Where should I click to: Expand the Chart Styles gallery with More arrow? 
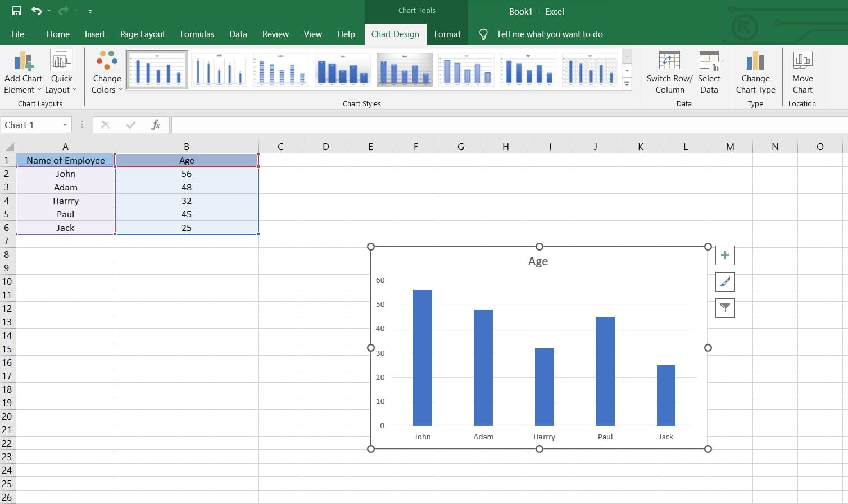[627, 84]
